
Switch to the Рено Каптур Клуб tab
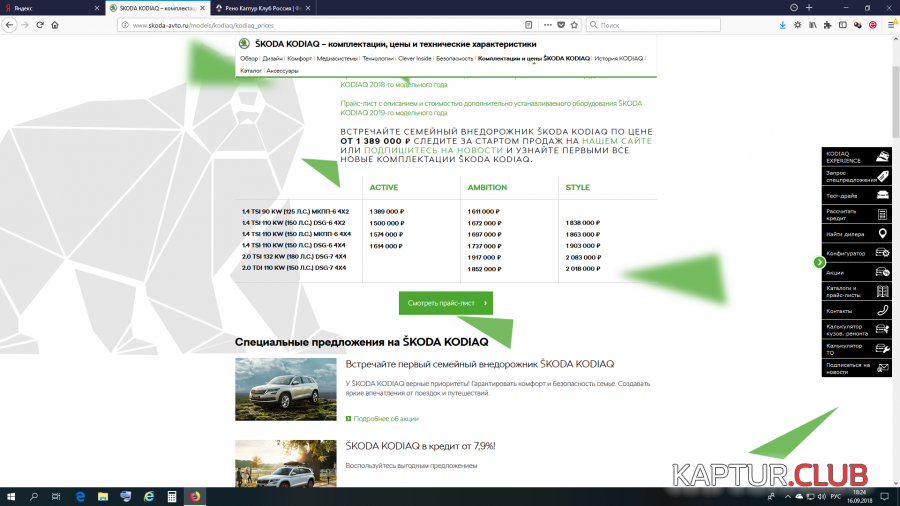(x=255, y=7)
